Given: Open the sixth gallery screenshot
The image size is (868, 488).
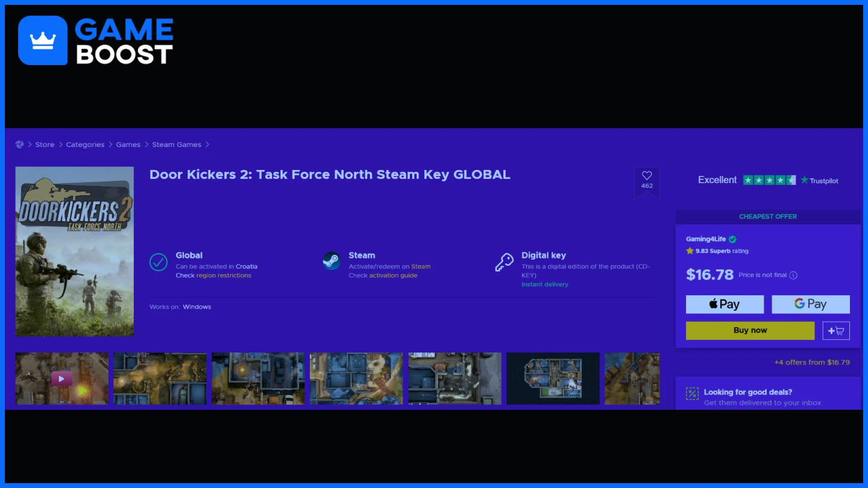Looking at the screenshot, I should point(553,378).
